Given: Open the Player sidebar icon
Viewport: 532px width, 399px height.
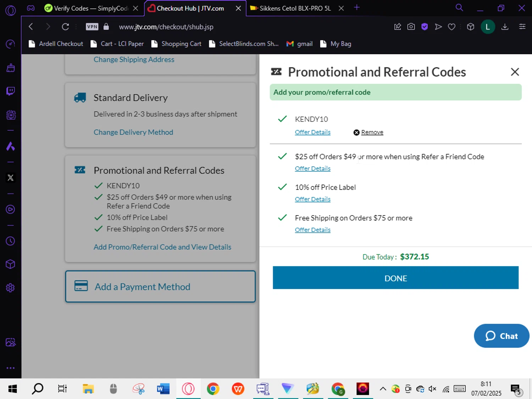Looking at the screenshot, I should tap(11, 209).
